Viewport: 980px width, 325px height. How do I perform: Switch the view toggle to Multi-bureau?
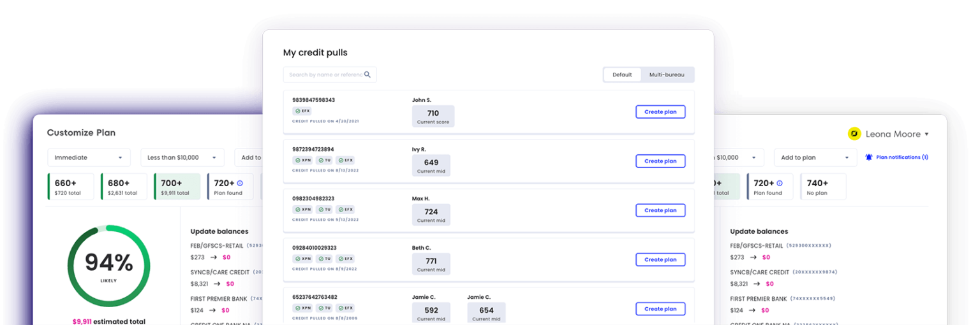pyautogui.click(x=667, y=75)
